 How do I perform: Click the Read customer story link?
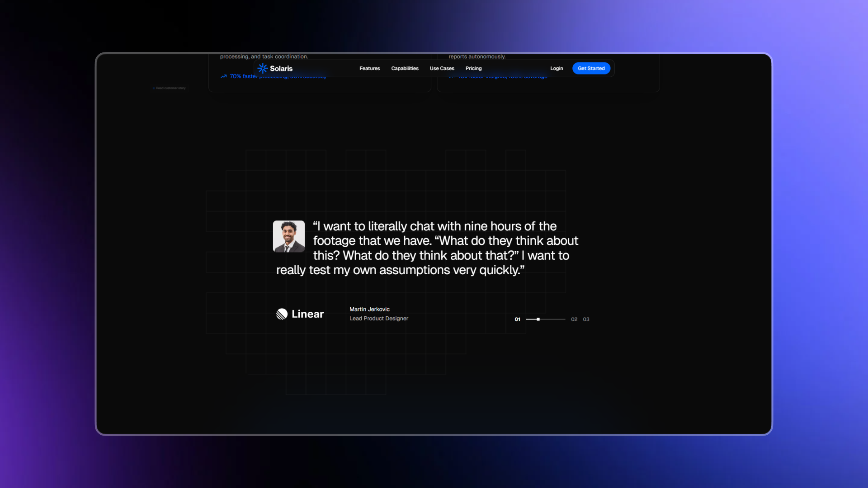pyautogui.click(x=169, y=88)
